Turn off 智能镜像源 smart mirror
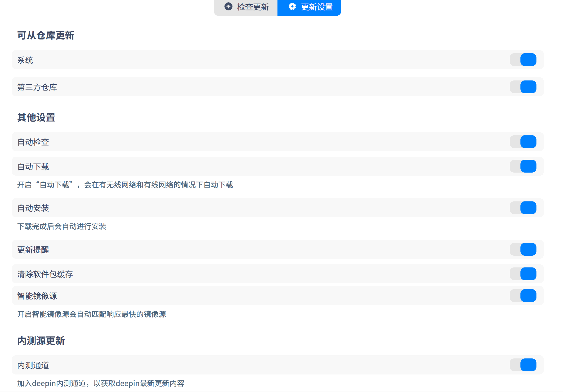 click(523, 296)
